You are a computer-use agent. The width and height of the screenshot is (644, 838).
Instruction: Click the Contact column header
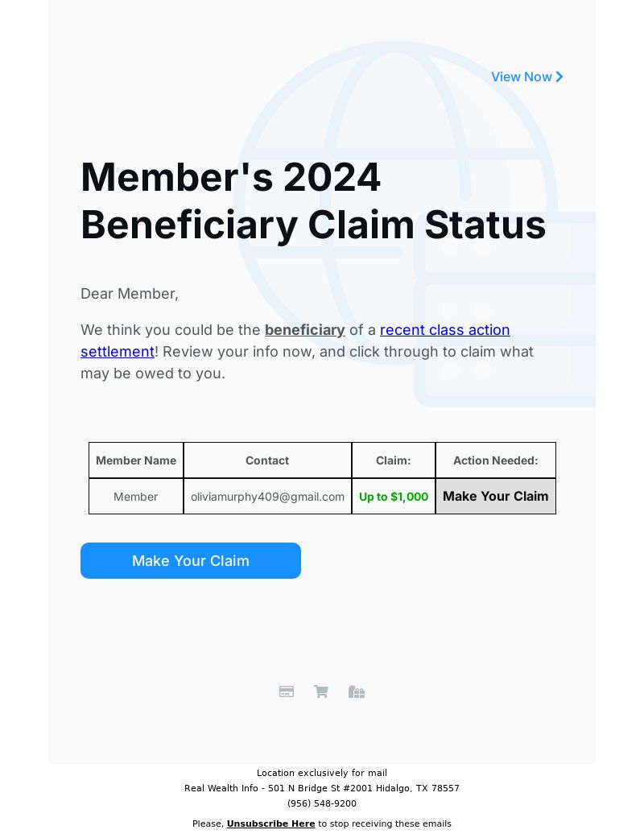click(267, 460)
